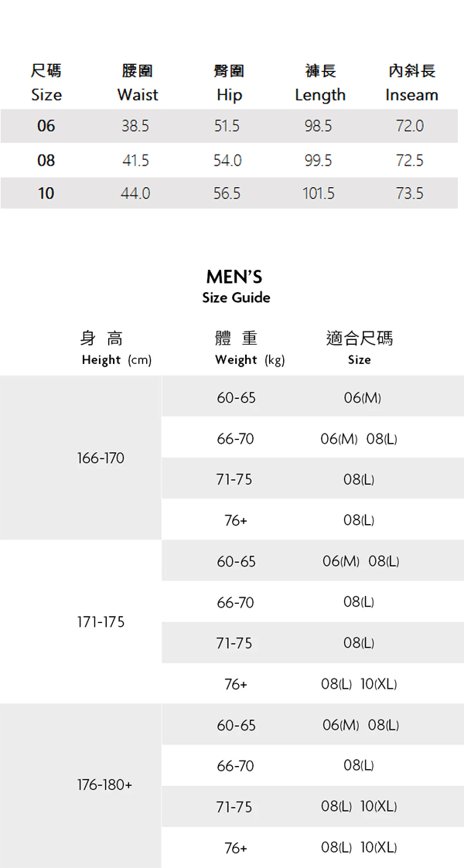Click the 176-180+ height range cell
Screen dimensions: 464x868
(x=104, y=785)
